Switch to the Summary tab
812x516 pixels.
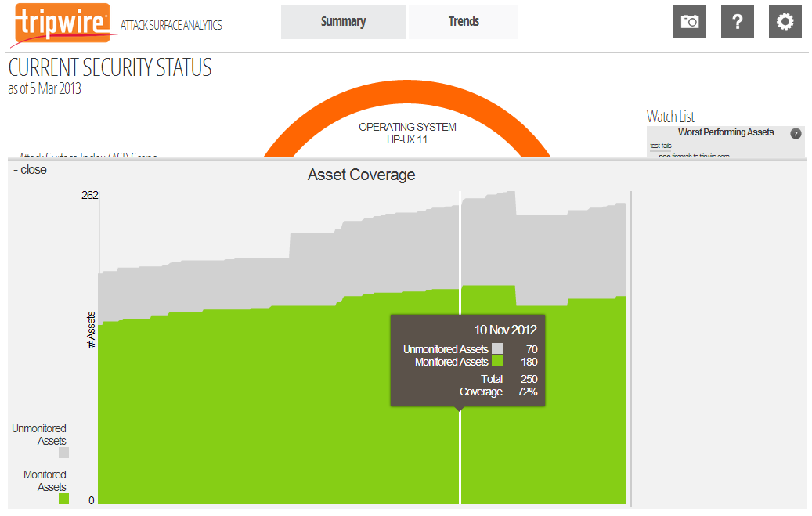click(x=343, y=22)
